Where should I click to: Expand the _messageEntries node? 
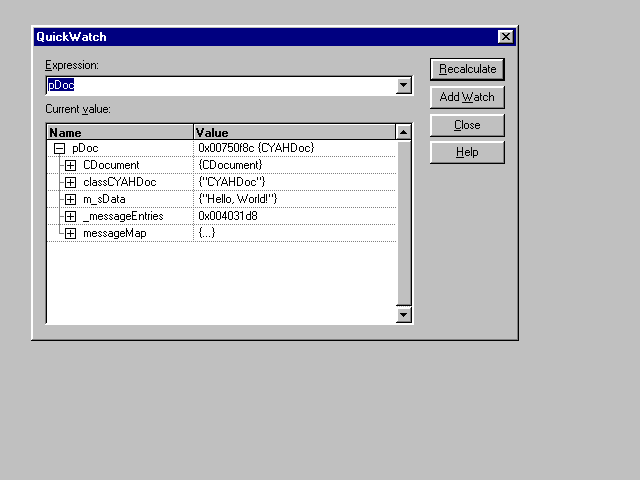click(70, 216)
